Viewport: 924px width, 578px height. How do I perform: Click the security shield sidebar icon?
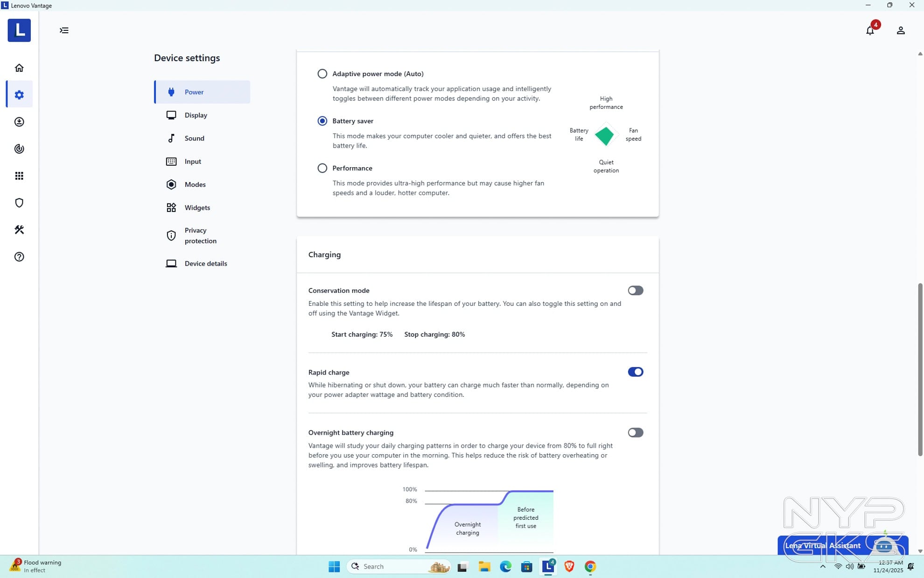(19, 203)
